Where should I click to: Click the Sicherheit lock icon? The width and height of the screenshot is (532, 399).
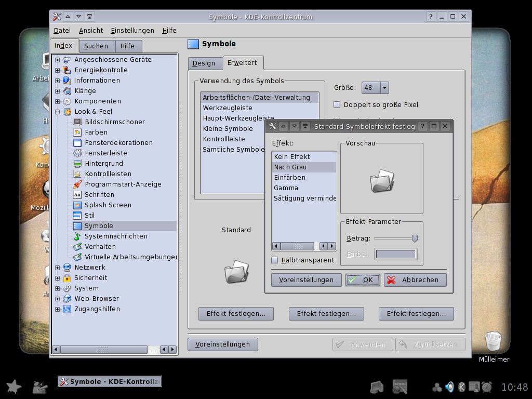[x=67, y=278]
